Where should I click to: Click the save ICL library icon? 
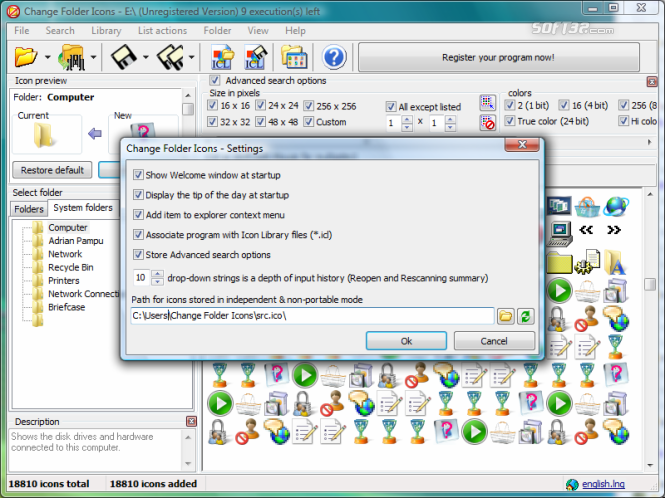[x=255, y=57]
